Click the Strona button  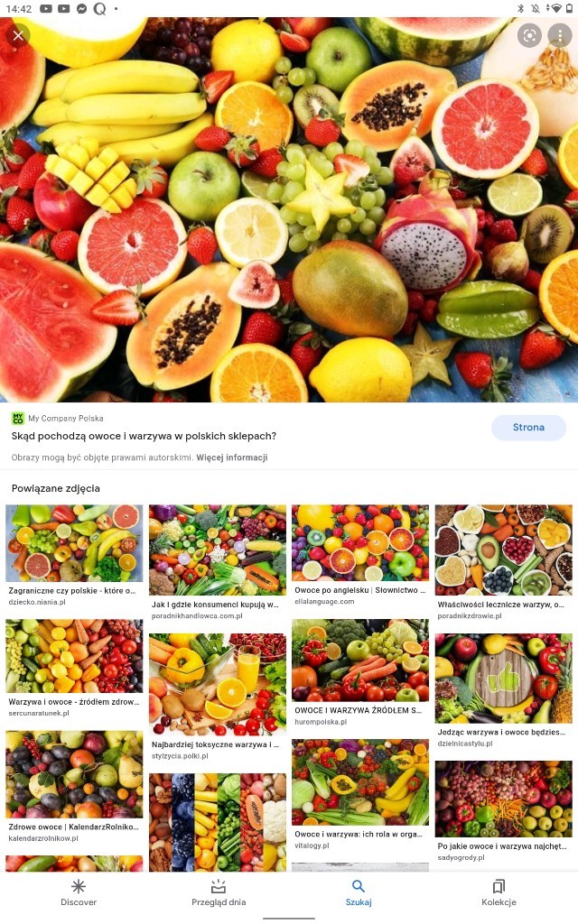[528, 427]
